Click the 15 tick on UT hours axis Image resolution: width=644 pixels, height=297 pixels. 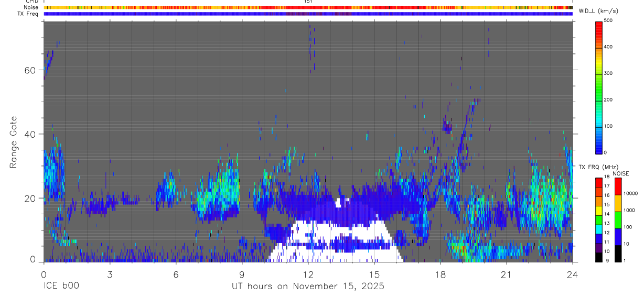(374, 274)
